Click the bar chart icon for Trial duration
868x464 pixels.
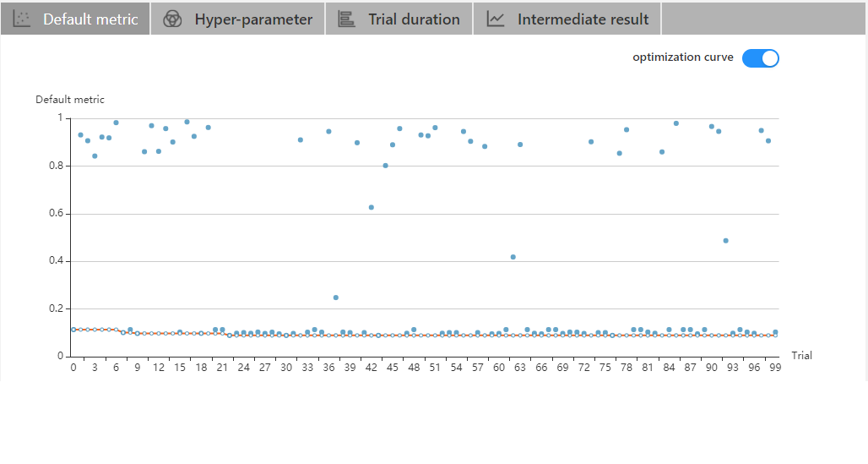pyautogui.click(x=346, y=19)
